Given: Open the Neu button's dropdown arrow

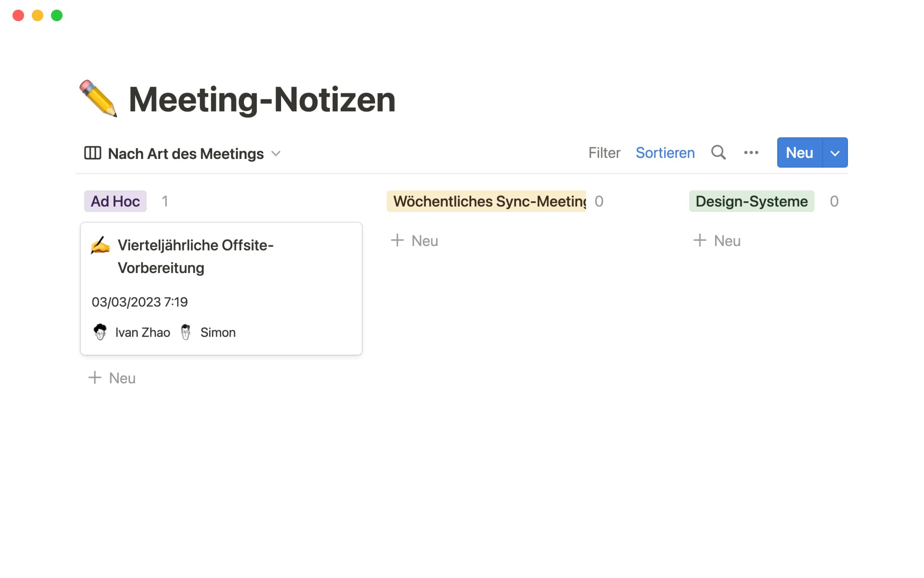Looking at the screenshot, I should (x=834, y=152).
